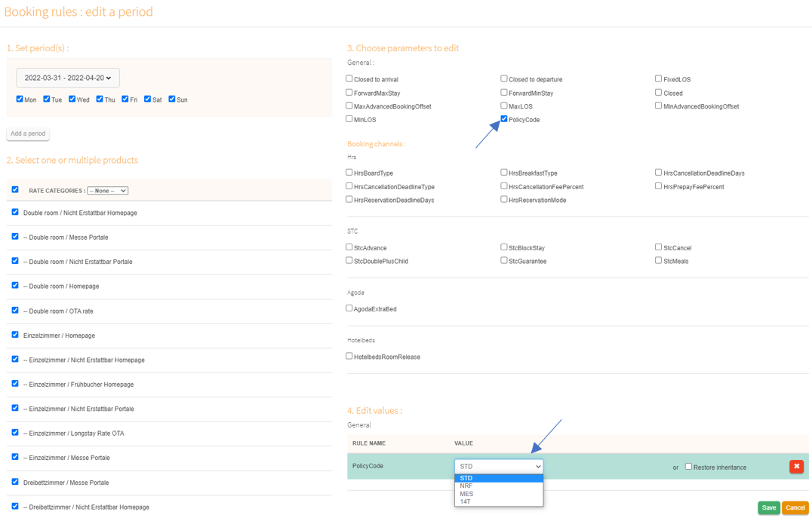Check the AgodaExtraBed option
Viewport: 812px width, 521px height.
pos(349,308)
